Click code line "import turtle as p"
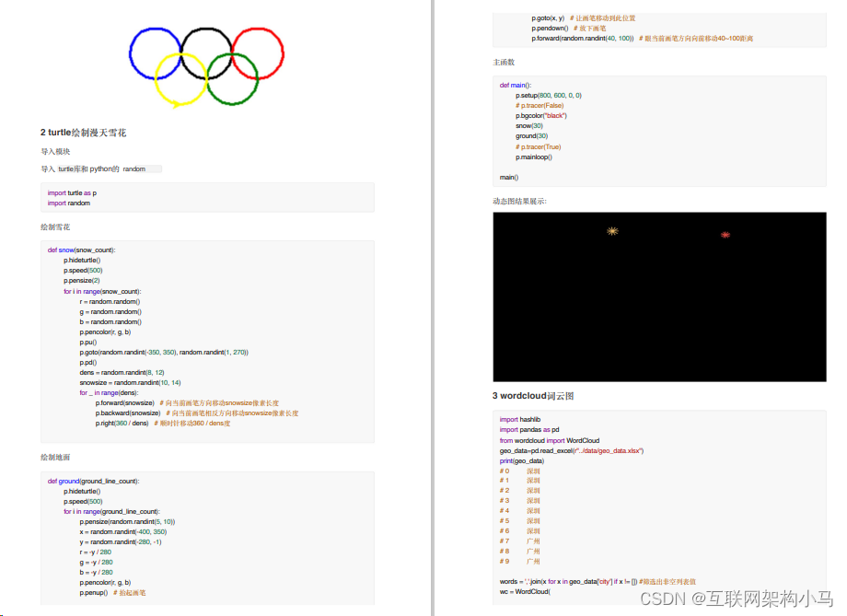 tap(72, 193)
